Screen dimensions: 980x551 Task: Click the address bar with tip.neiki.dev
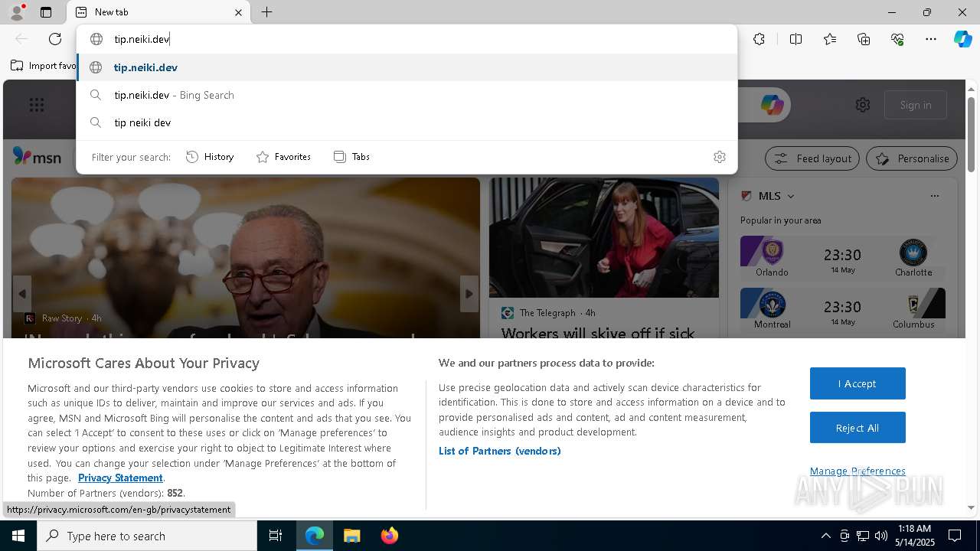[407, 39]
